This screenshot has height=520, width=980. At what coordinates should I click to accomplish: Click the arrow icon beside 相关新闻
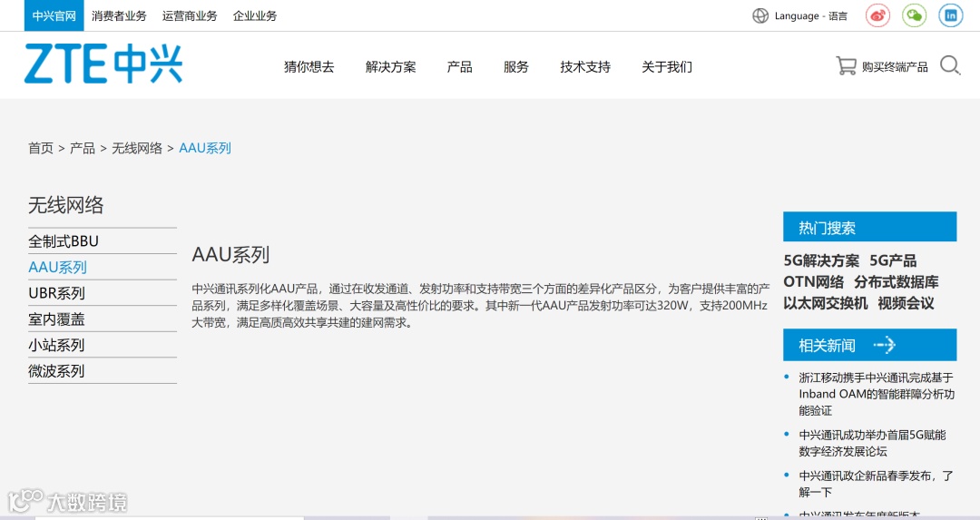(885, 345)
